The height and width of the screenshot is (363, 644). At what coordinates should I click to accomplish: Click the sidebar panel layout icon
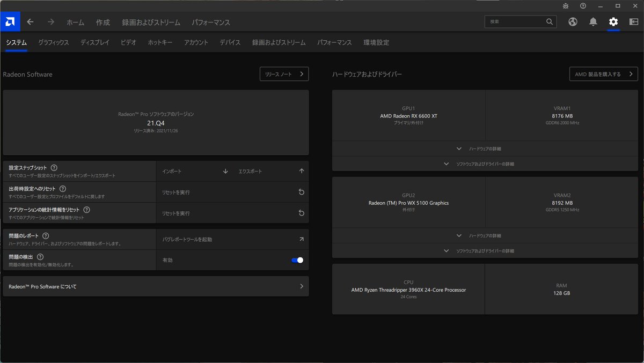[634, 22]
